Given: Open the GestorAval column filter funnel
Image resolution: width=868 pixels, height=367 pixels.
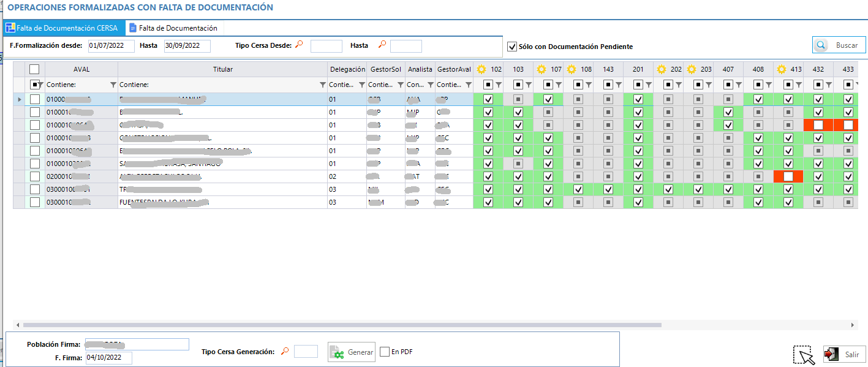Looking at the screenshot, I should (467, 85).
